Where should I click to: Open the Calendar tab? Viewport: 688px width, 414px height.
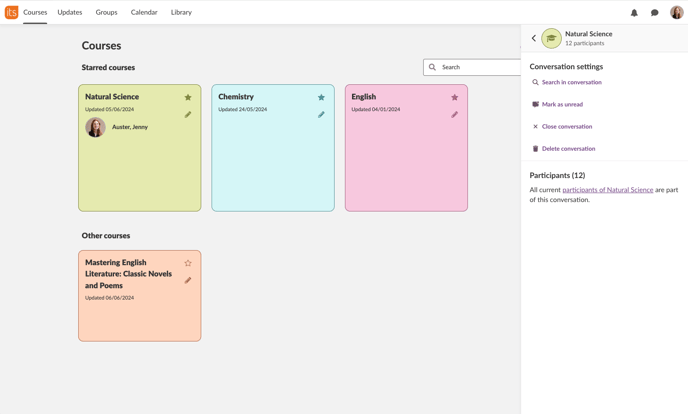click(144, 12)
